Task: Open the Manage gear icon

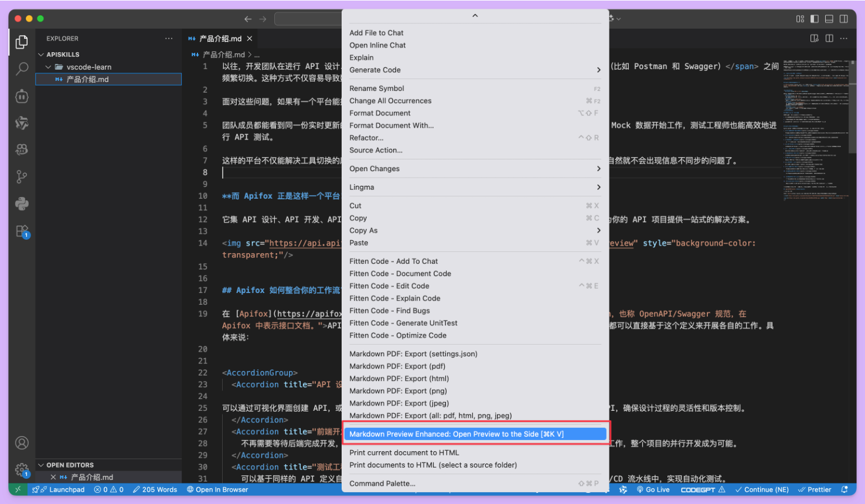Action: pyautogui.click(x=22, y=469)
